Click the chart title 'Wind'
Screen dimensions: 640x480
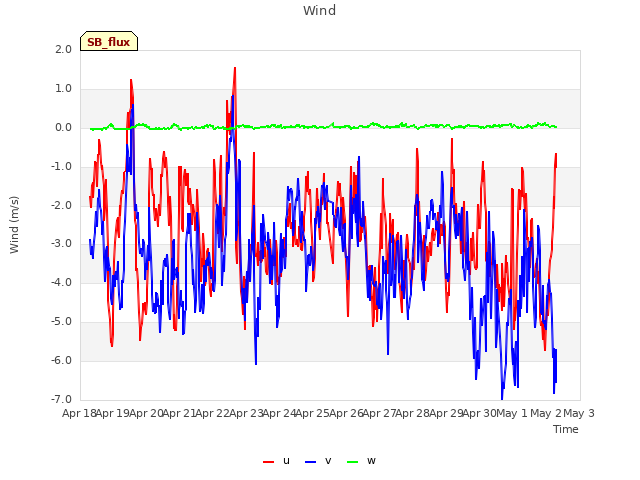320,10
